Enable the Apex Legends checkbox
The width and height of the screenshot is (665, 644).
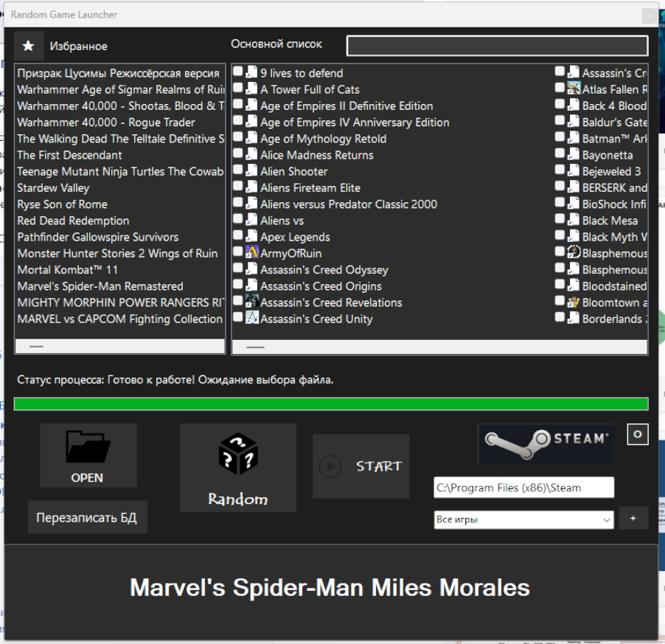(x=238, y=235)
